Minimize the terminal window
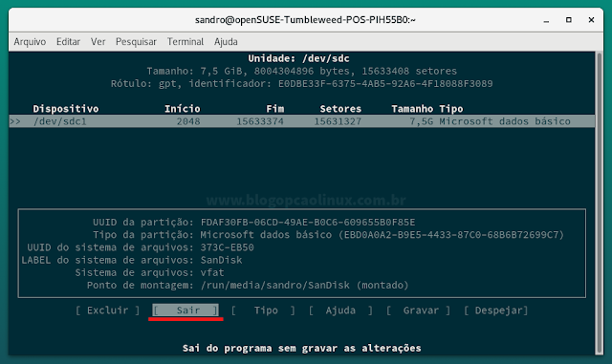The height and width of the screenshot is (364, 612). 546,20
